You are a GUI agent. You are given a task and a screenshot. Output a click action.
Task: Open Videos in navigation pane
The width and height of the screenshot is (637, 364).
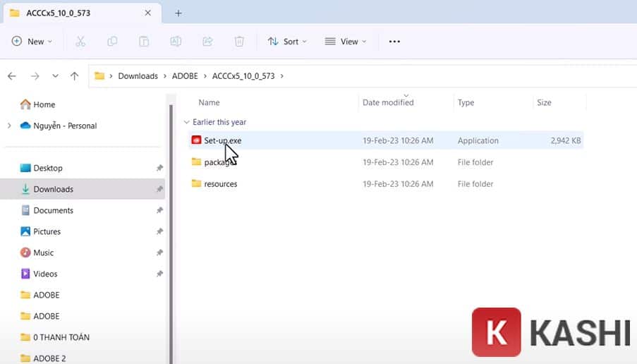click(45, 274)
